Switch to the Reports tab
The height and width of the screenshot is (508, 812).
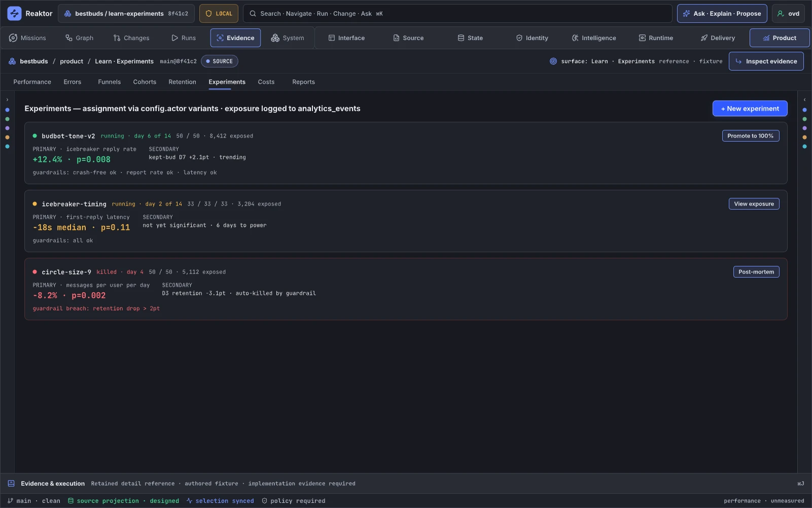(x=303, y=82)
